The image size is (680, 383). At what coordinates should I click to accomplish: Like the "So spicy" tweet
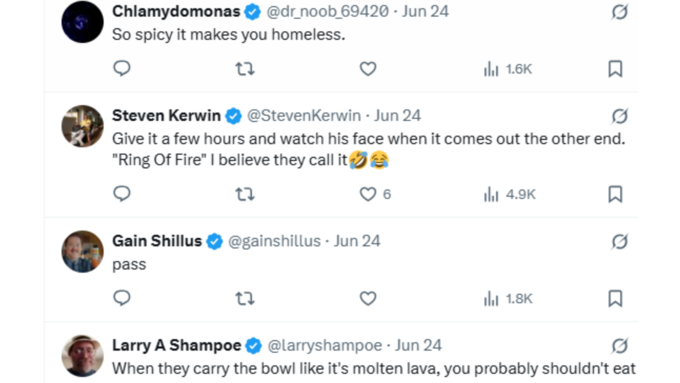pos(368,69)
